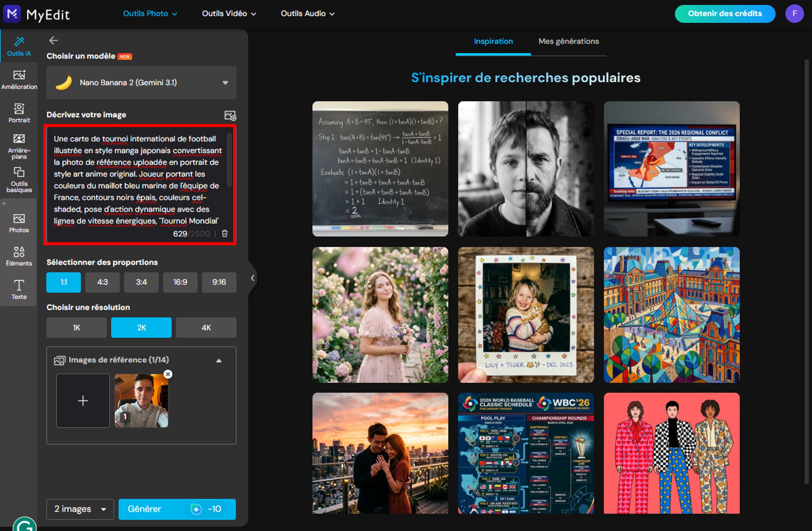Select the 1:1 proportion
This screenshot has width=812, height=531.
[x=64, y=282]
